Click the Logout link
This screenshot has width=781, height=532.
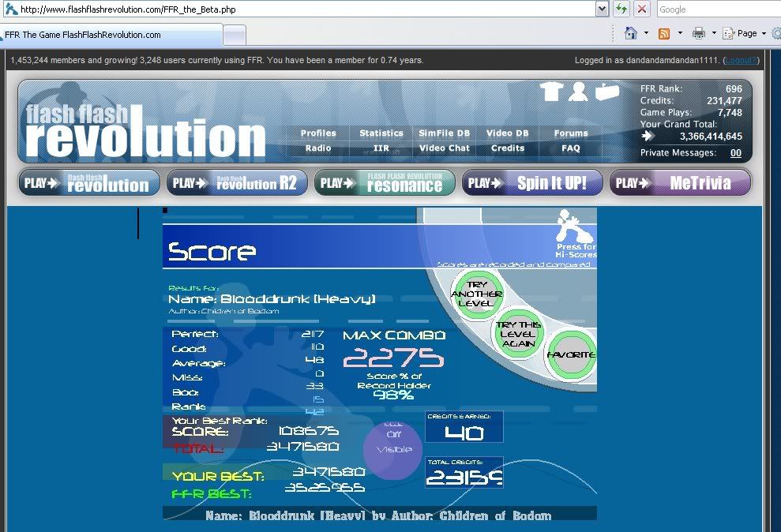click(x=741, y=60)
